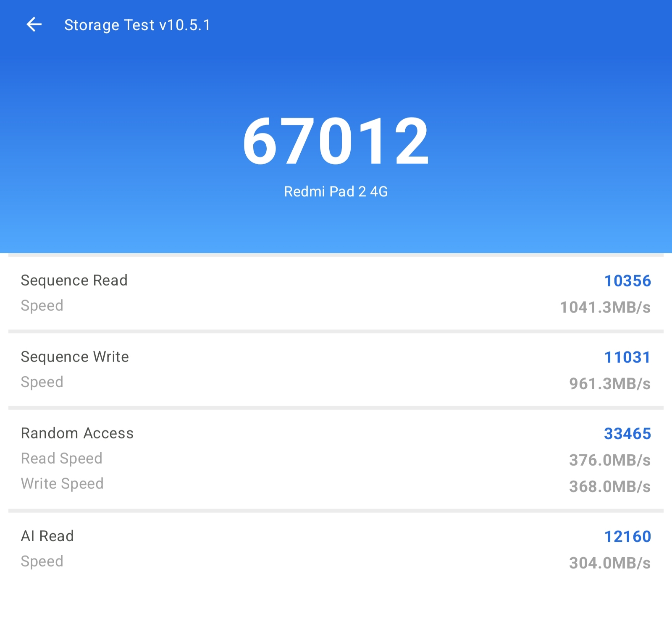Select the 'Storage Test v10.5.1' title

pyautogui.click(x=137, y=25)
